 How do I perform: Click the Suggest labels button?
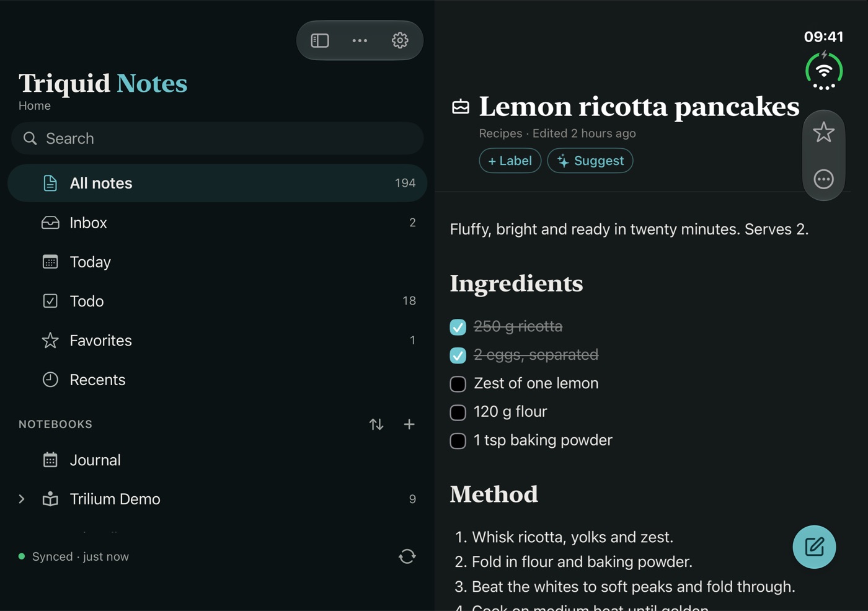[x=590, y=161]
